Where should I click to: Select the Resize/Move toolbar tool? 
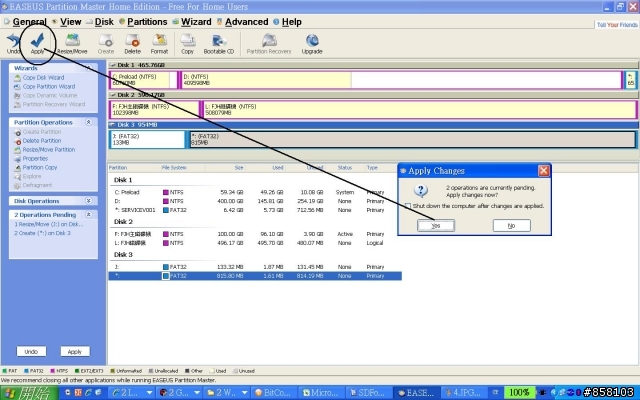72,44
